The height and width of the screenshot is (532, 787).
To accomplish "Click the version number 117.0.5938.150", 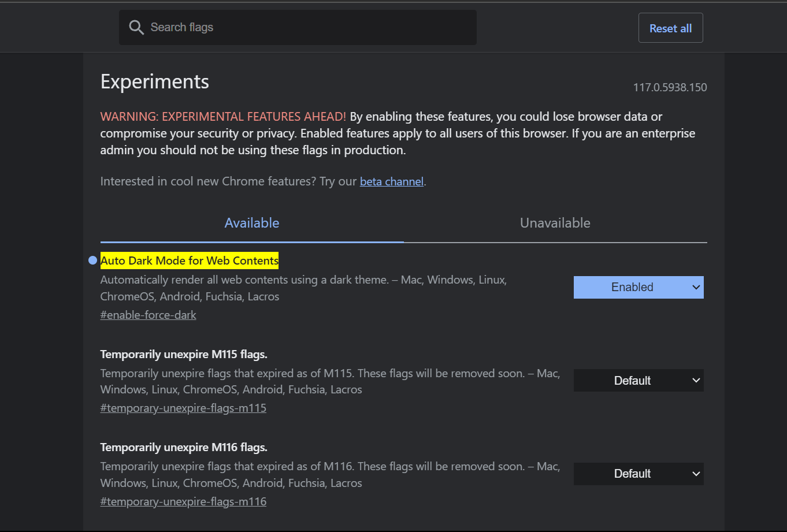I will pyautogui.click(x=670, y=87).
